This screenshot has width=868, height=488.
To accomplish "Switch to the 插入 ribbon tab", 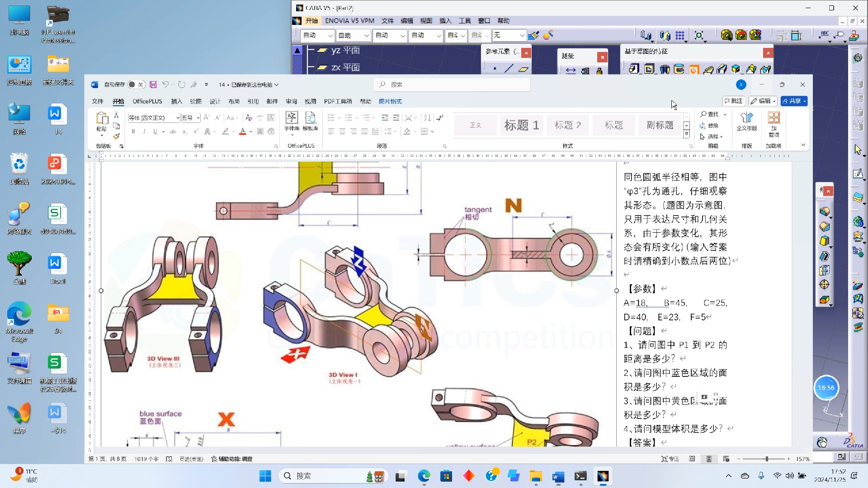I will 176,101.
